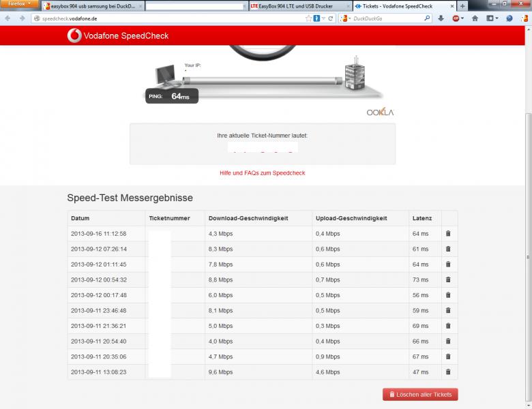Click the 56 ms latency value
This screenshot has height=409, width=532.
420,295
